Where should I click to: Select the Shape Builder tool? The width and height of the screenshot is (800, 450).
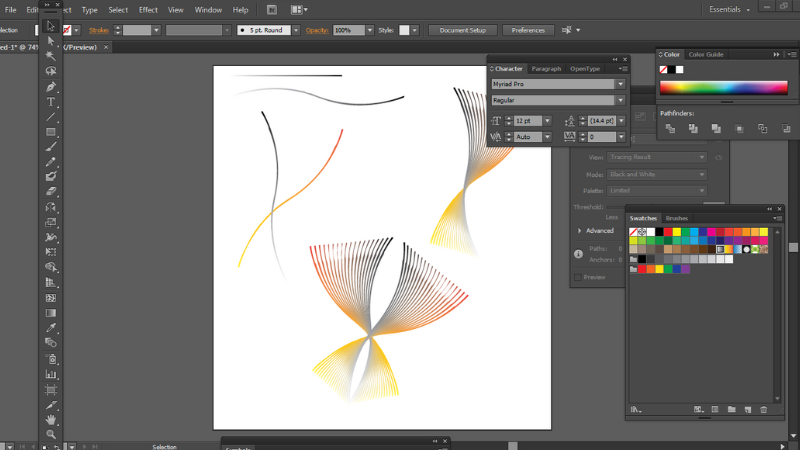51,267
